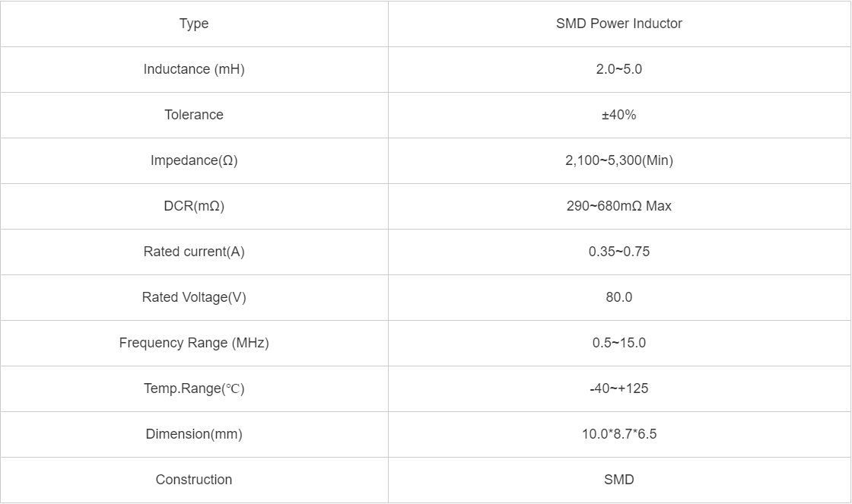The image size is (852, 504).
Task: Click the DCR(mΩ) label
Action: pyautogui.click(x=194, y=206)
